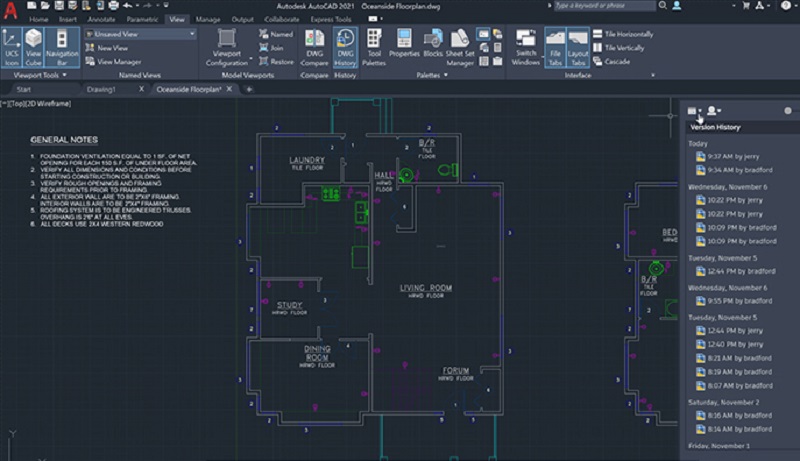Open the Autodesk App Store cart icon

[746, 6]
